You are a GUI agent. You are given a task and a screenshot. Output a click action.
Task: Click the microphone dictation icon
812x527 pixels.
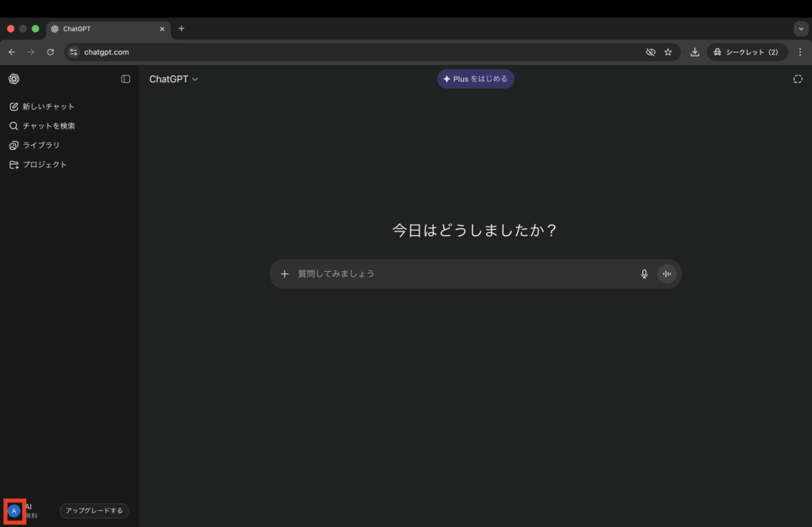(x=644, y=274)
